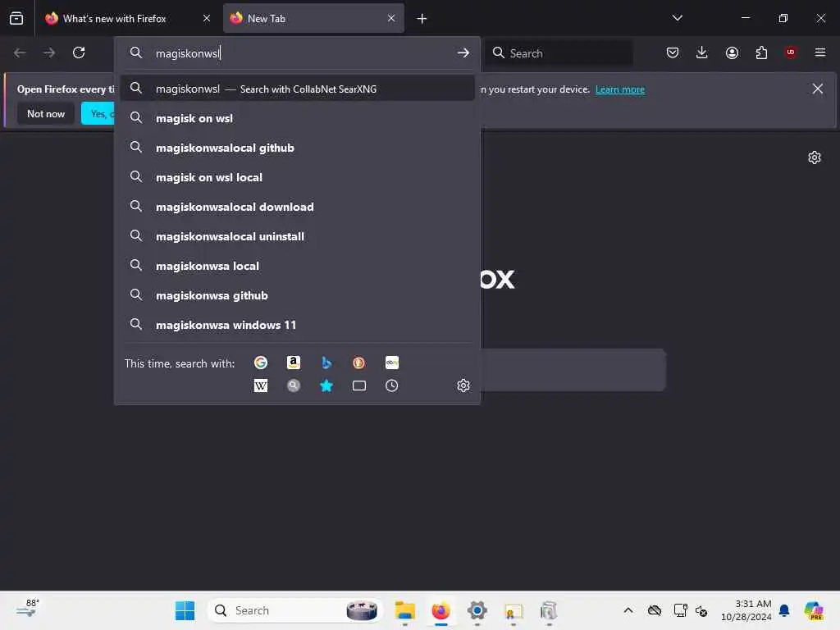Show hidden system tray icons

(x=628, y=610)
